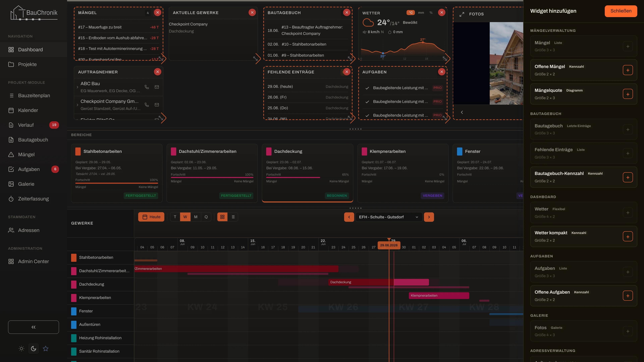The height and width of the screenshot is (362, 644).
Task: Go to previous photo in Fotos widget
Action: tap(462, 112)
